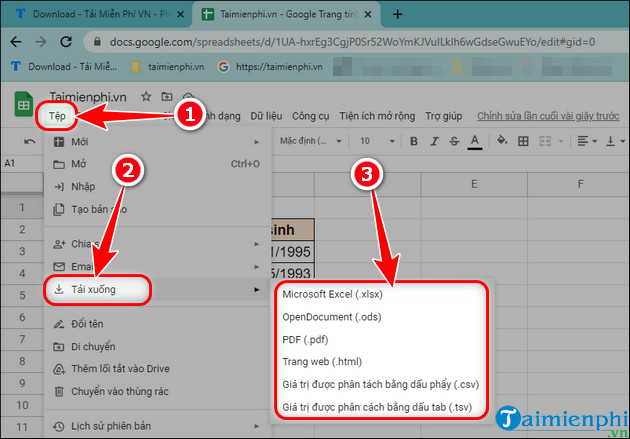630x439 pixels.
Task: Select Mới in the file menu
Action: coord(158,142)
